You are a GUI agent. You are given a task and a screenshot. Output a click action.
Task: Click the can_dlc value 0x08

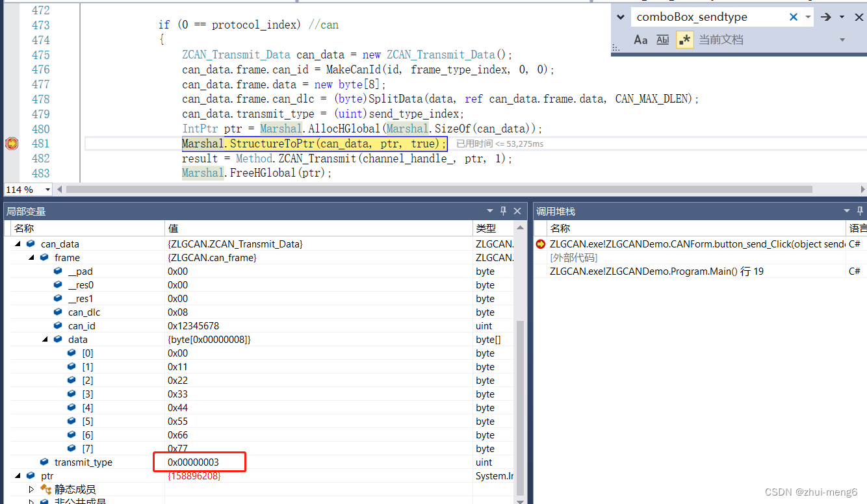tap(177, 312)
